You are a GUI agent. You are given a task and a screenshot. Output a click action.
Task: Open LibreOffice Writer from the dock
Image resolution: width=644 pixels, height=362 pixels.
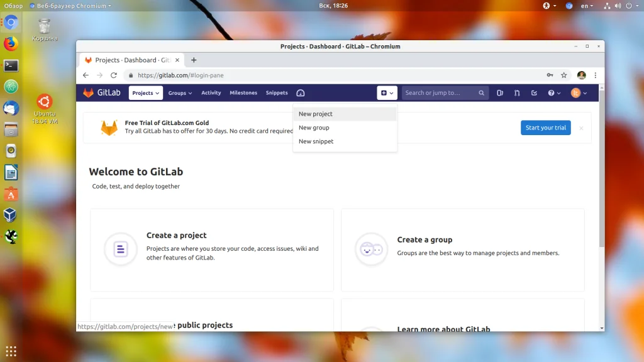11,173
